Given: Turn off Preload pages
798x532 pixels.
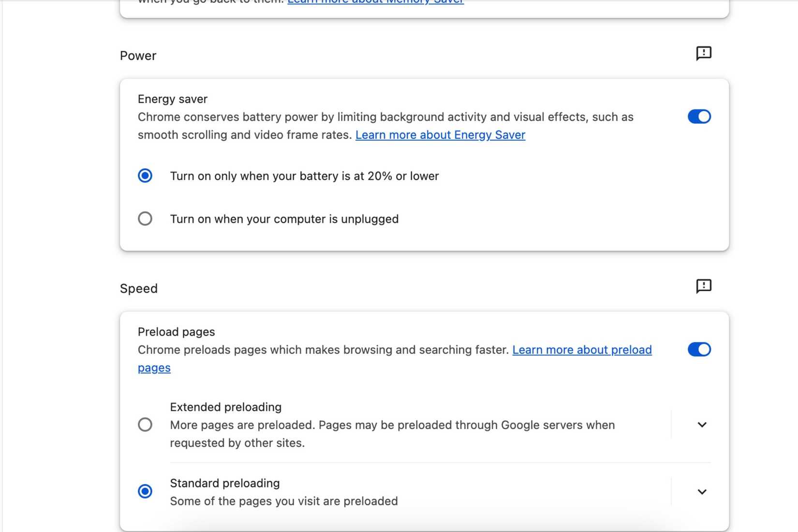Looking at the screenshot, I should pyautogui.click(x=698, y=349).
